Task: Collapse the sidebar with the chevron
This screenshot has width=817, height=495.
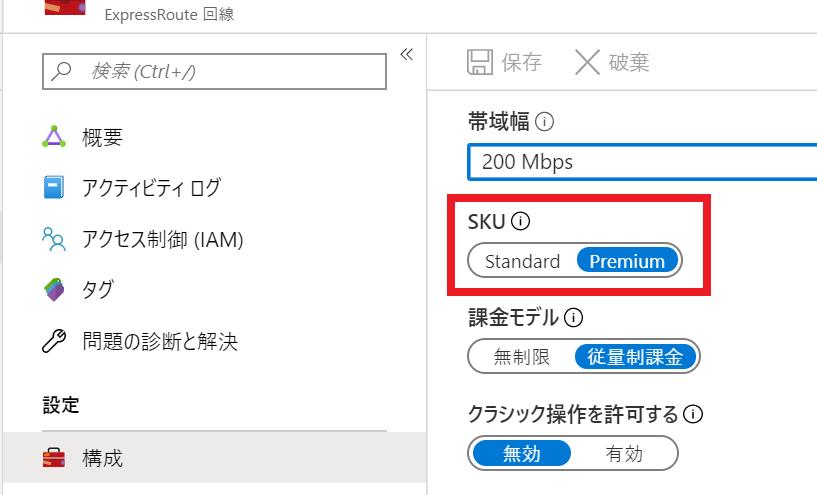Action: coord(406,54)
